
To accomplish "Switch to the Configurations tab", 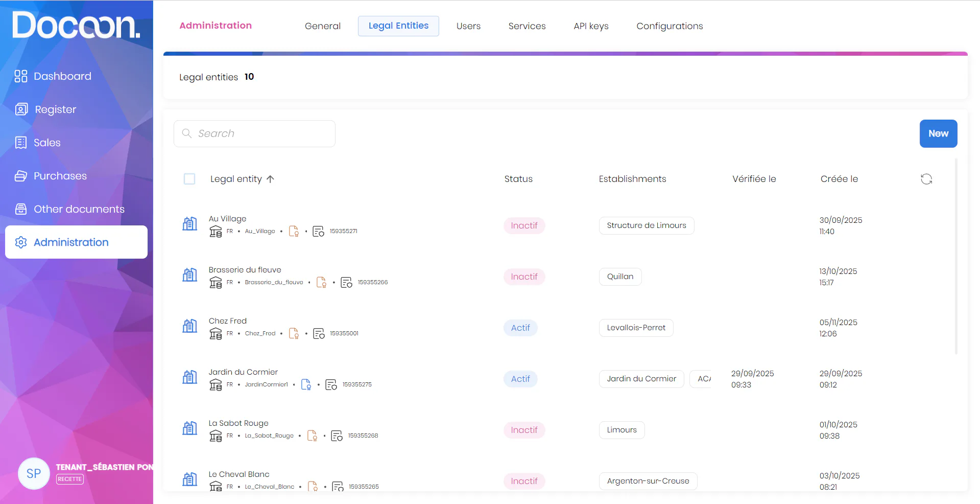I will click(x=670, y=26).
